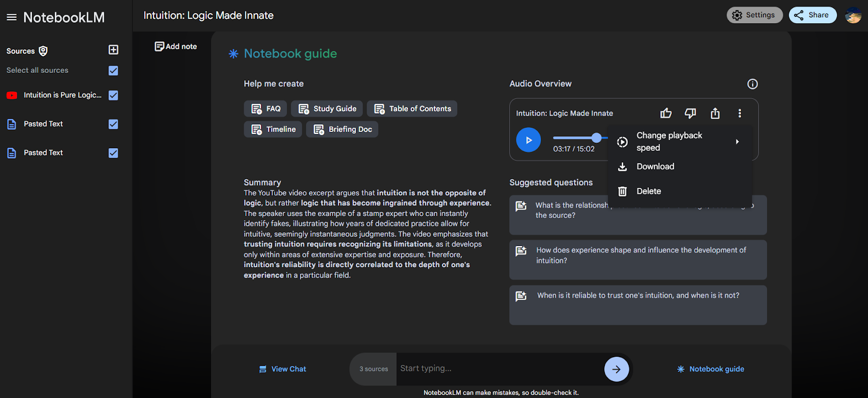Image resolution: width=868 pixels, height=398 pixels.
Task: Click the source protection shield icon
Action: click(x=43, y=51)
